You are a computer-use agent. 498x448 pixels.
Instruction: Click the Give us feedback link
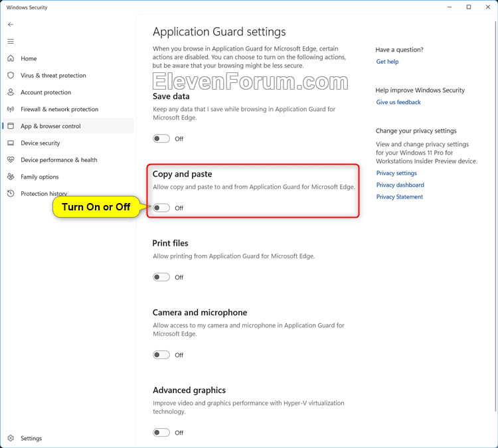[x=398, y=102]
